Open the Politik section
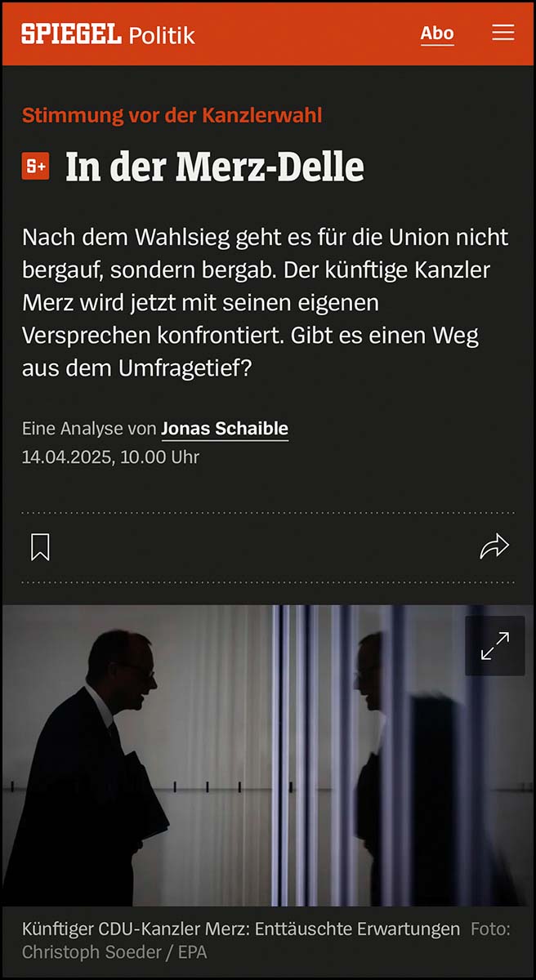The image size is (536, 980). pyautogui.click(x=161, y=35)
